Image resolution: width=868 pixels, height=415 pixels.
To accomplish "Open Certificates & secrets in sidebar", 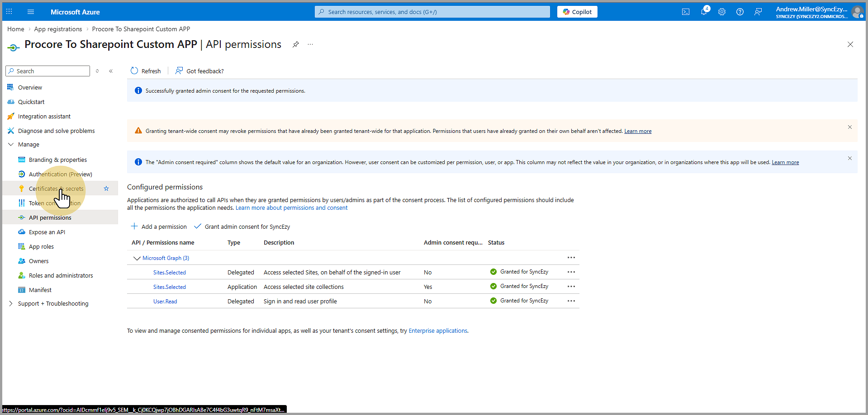I will coord(56,189).
